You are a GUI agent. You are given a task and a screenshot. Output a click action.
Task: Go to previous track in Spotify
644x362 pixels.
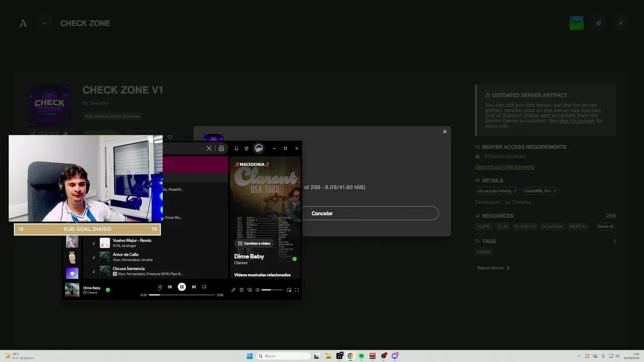tap(170, 287)
